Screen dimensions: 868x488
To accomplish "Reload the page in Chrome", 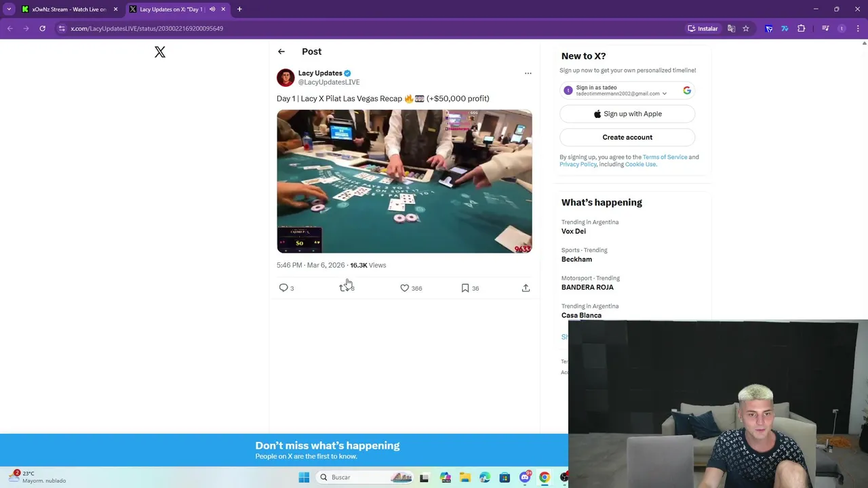I will coord(42,28).
